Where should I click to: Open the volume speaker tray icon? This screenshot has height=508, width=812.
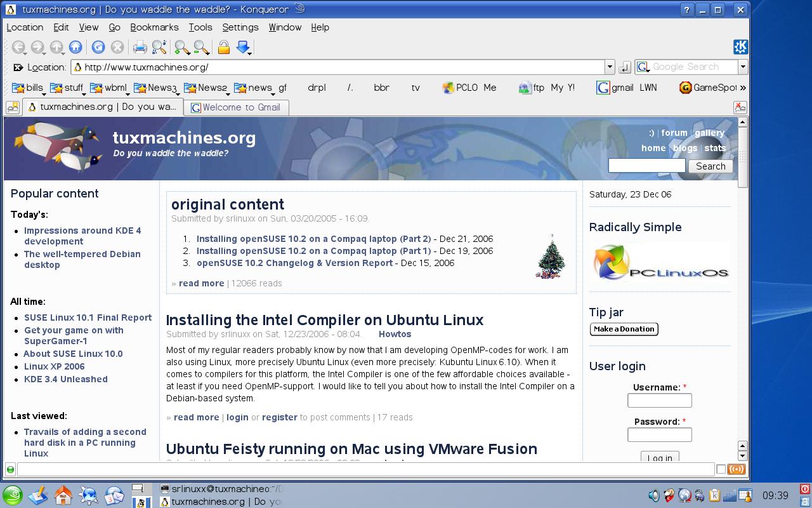pos(654,495)
